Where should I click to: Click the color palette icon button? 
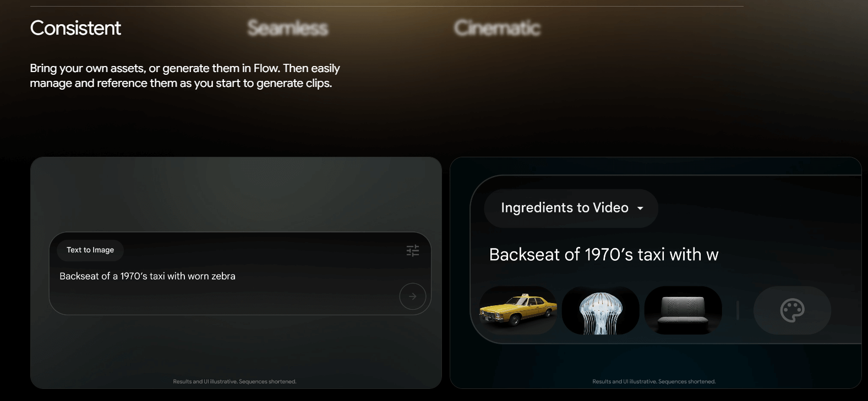792,311
